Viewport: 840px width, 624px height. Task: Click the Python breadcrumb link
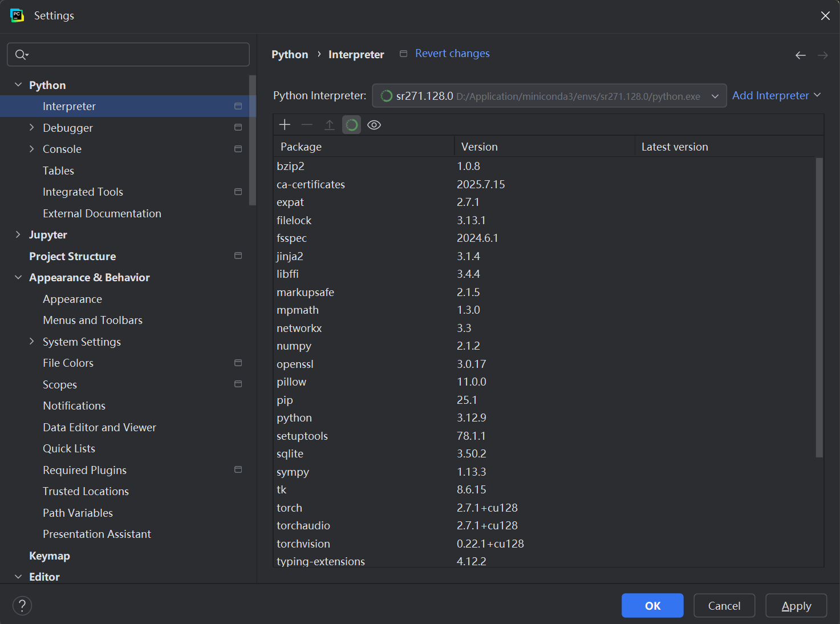[x=290, y=54]
